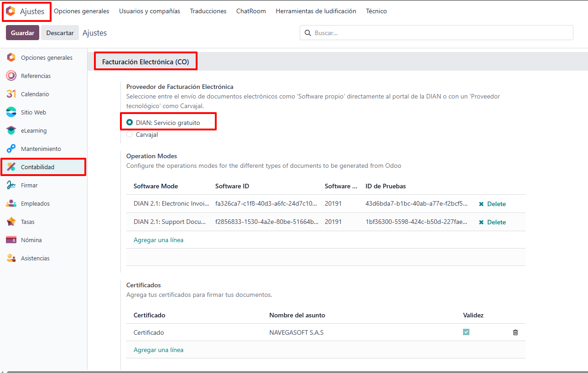Click the Facturación Electrónica (CO) section header
Viewport: 588px width, 373px height.
pyautogui.click(x=146, y=62)
